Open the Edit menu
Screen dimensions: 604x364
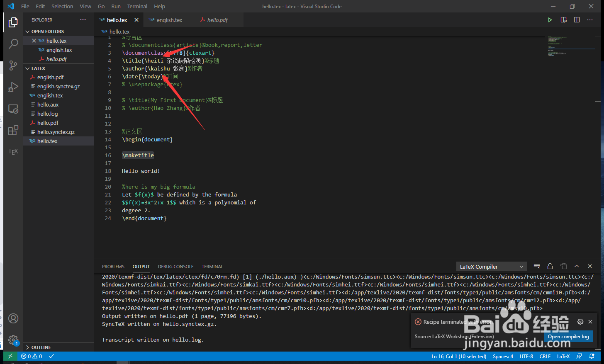[x=40, y=6]
